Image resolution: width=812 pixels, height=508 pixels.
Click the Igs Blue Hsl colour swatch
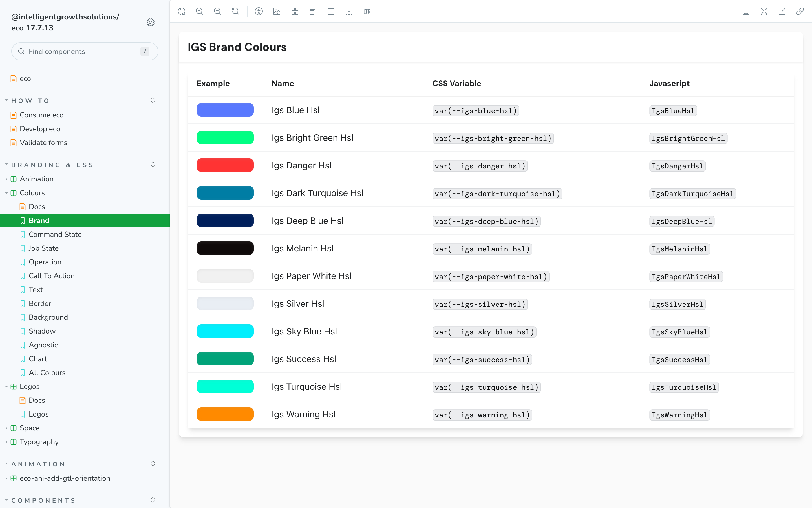225,110
